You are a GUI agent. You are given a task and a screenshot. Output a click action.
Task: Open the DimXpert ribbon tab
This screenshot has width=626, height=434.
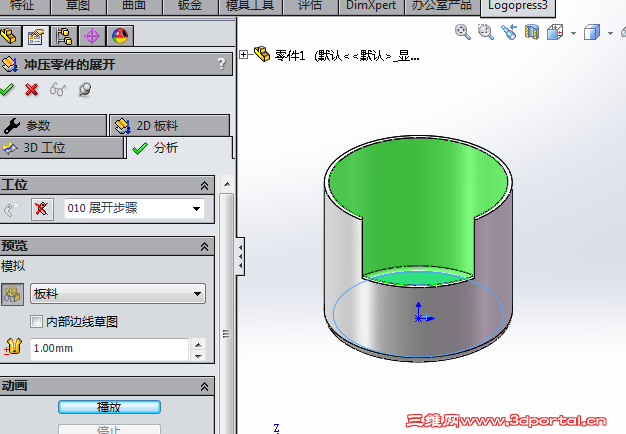(371, 6)
